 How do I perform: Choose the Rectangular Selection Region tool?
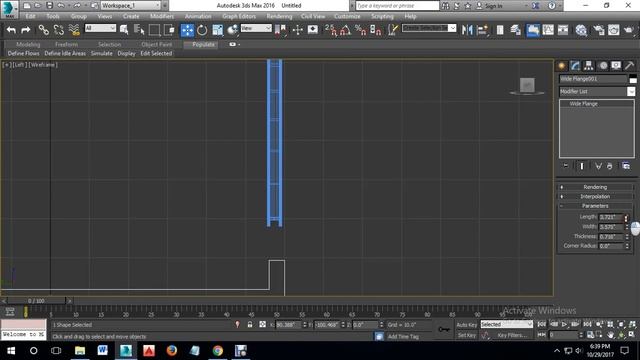[x=154, y=30]
